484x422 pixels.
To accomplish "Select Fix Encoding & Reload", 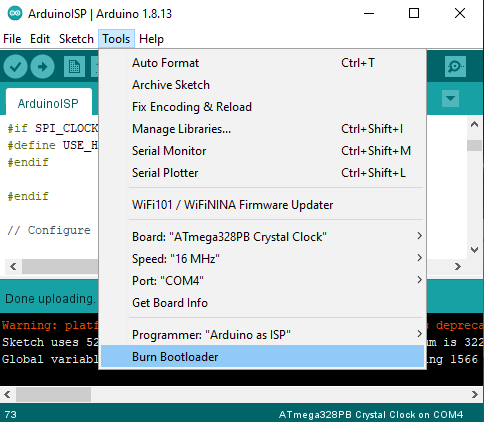I will tap(262, 107).
